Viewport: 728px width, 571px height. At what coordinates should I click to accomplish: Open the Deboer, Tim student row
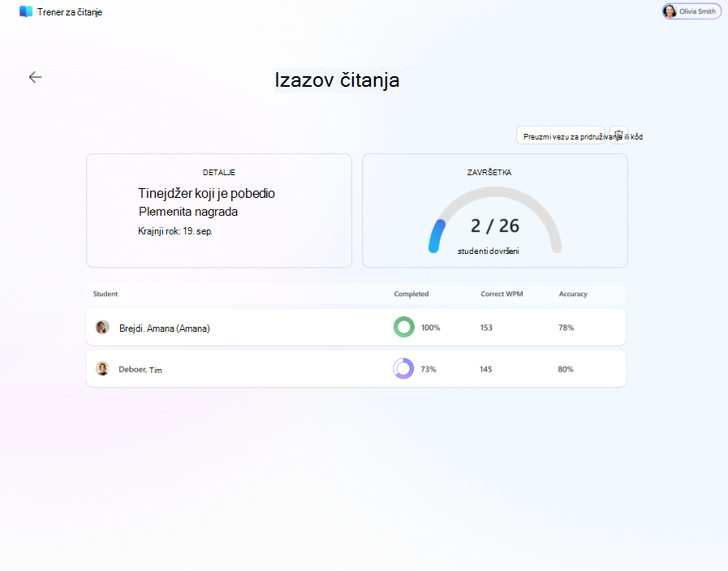(x=356, y=369)
